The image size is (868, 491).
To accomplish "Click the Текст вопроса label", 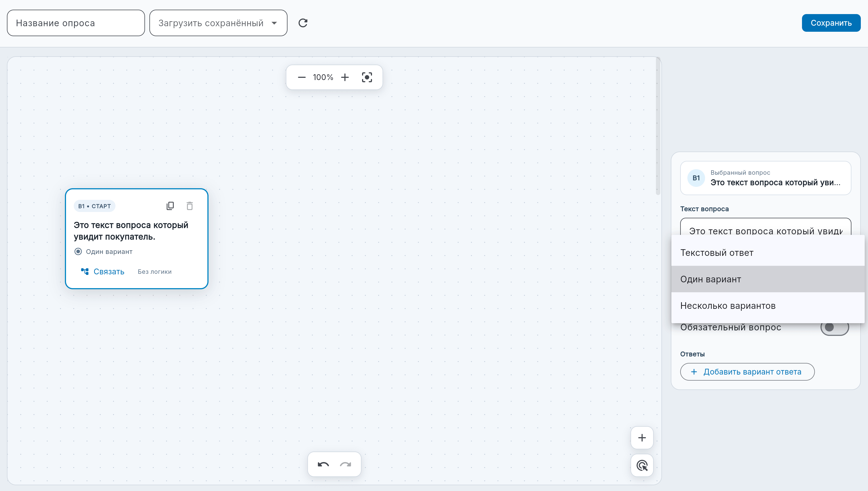I will (705, 209).
